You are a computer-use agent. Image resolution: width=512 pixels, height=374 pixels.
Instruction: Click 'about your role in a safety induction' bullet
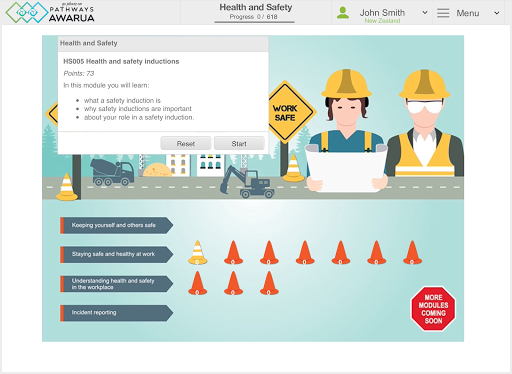click(139, 117)
